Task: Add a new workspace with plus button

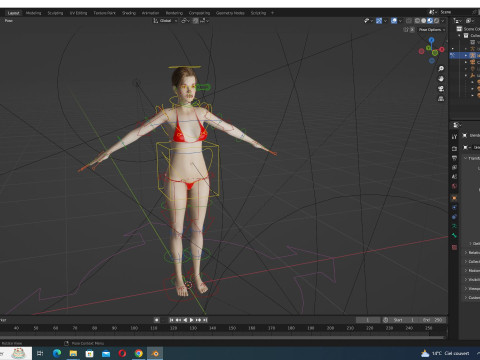Action: tap(272, 13)
